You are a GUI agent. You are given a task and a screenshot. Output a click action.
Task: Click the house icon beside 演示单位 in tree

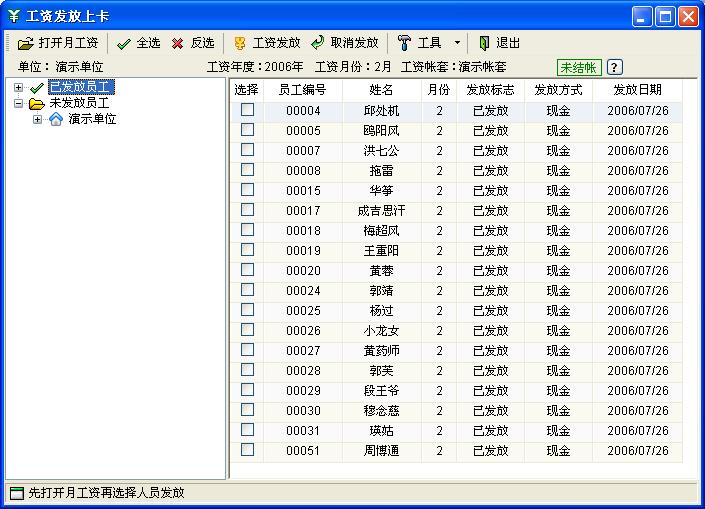point(56,119)
